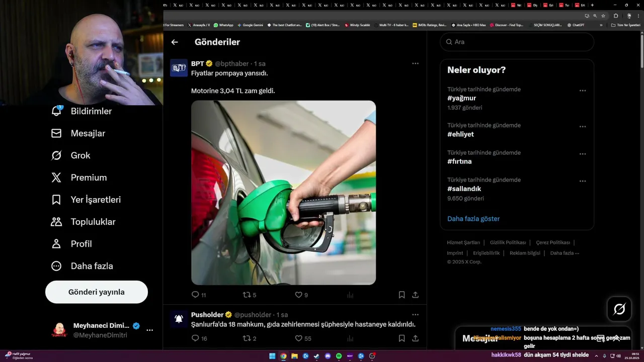Repost the BPT post with 5 reposts
The image size is (644, 362).
[250, 295]
